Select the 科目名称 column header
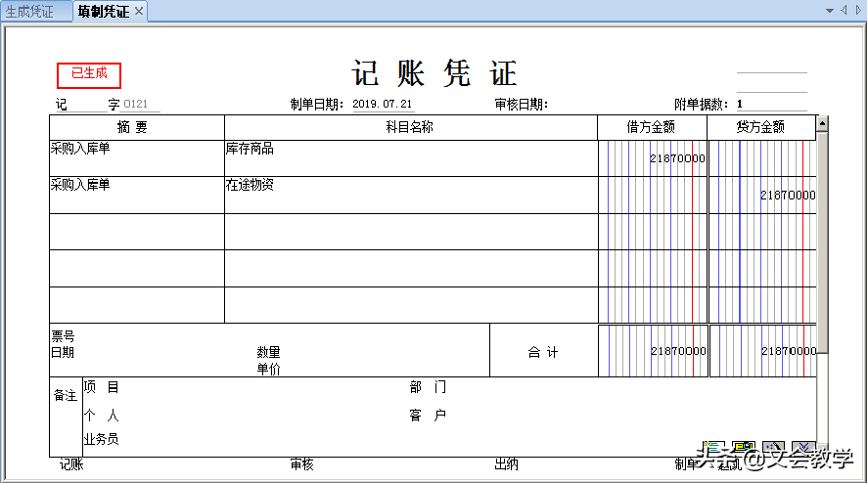The image size is (868, 484). coord(411,127)
